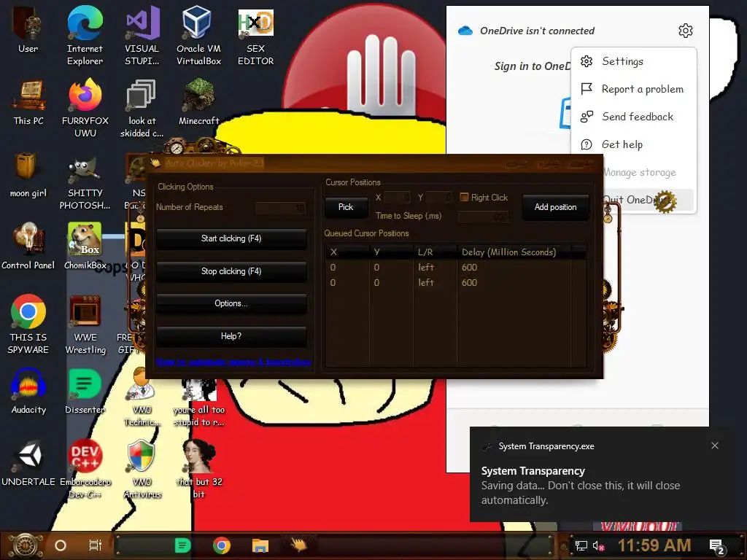
Task: Launch THIS IS SPYWARE Chrome icon
Action: point(28,324)
